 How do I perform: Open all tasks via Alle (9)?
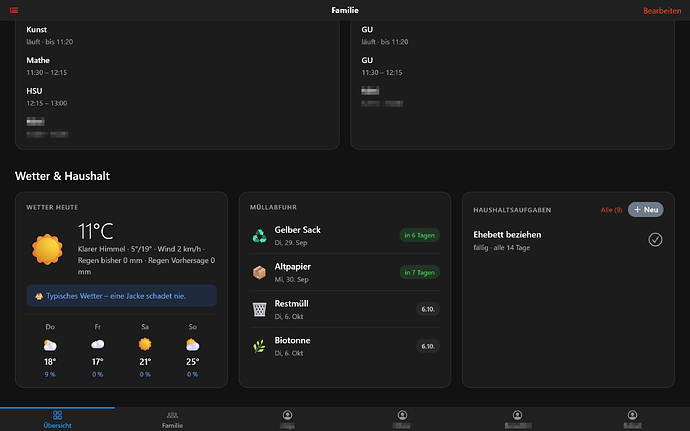coord(611,210)
